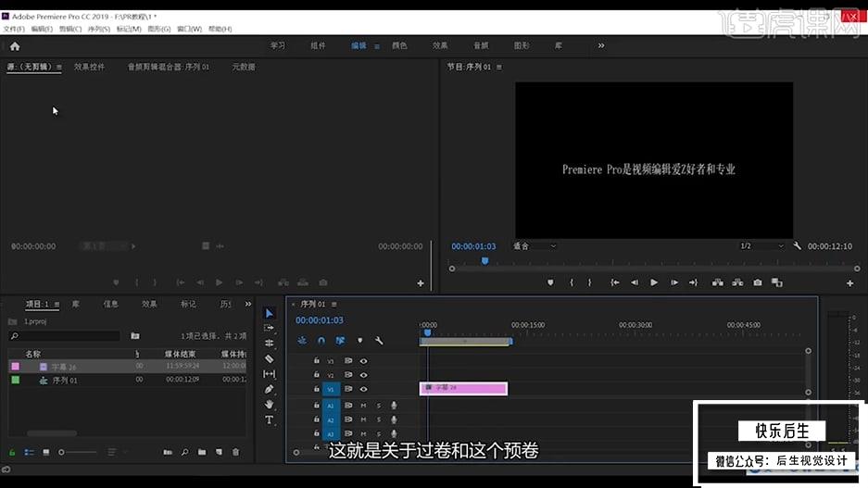Export a frame with the camera icon
This screenshot has height=488, width=868.
coord(757,282)
